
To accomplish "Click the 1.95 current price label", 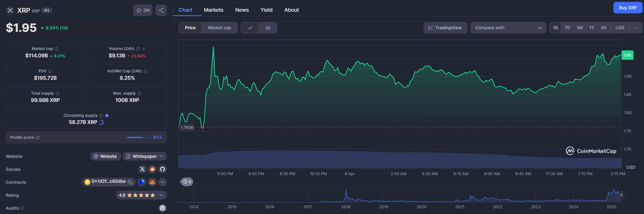I will tap(627, 55).
